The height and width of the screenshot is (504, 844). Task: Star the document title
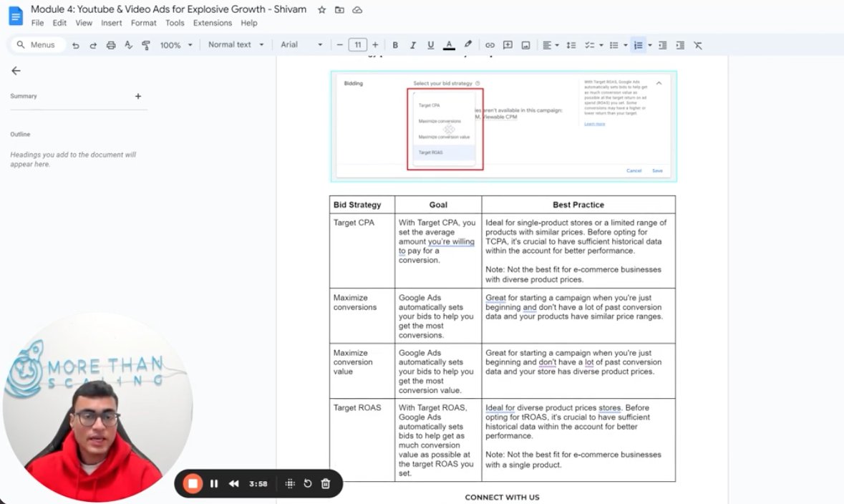322,10
